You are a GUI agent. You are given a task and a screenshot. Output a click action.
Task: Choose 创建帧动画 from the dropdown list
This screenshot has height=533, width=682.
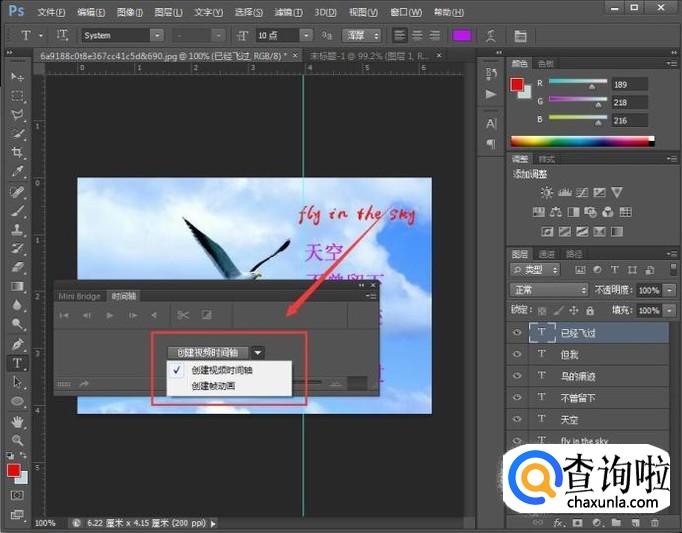[x=215, y=385]
